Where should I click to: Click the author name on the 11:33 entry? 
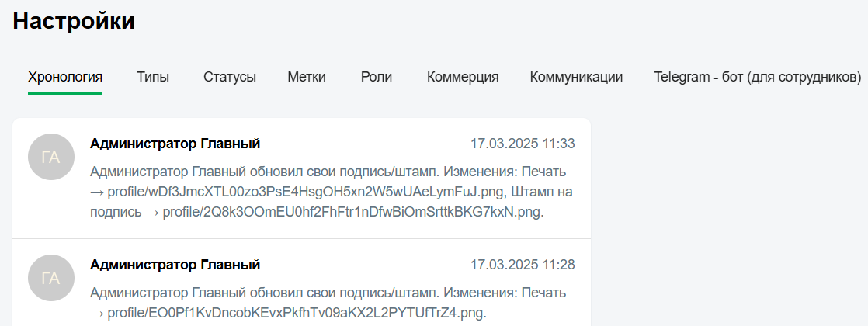click(x=175, y=144)
